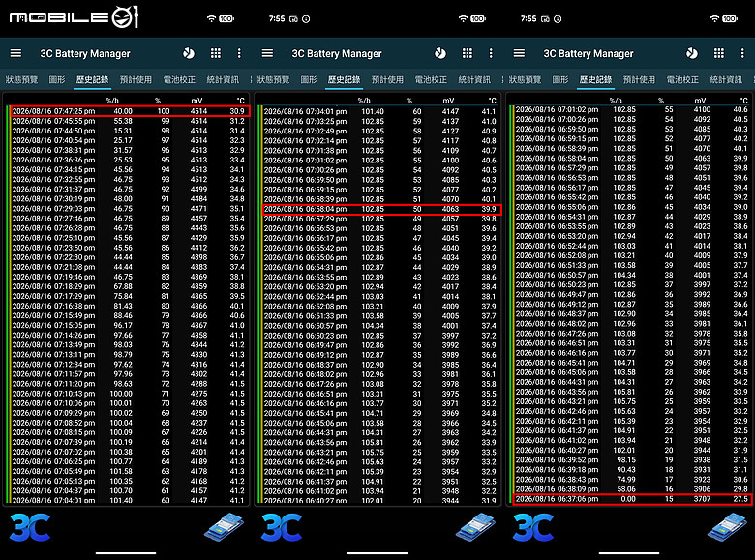Viewport: 755px width, 560px height.
Task: Tap the 100 battery indicator on right screen
Action: (x=730, y=18)
